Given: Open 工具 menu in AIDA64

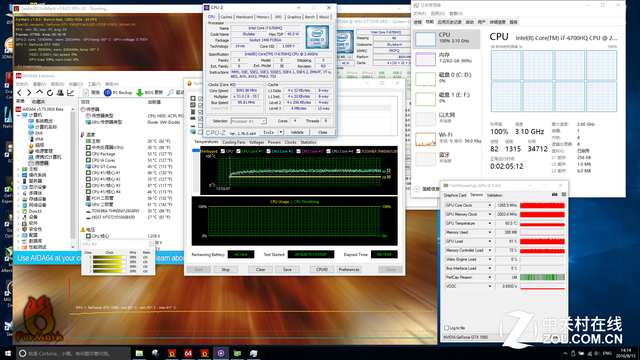Looking at the screenshot, I should click(94, 84).
